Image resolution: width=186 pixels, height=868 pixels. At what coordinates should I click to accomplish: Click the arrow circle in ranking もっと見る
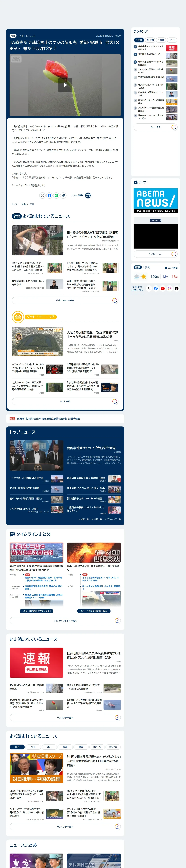click(174, 127)
